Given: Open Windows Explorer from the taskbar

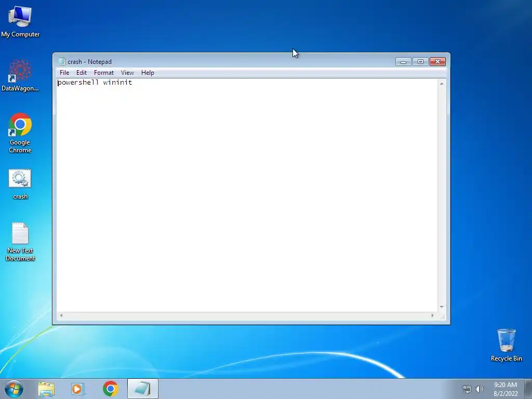Looking at the screenshot, I should (46, 389).
